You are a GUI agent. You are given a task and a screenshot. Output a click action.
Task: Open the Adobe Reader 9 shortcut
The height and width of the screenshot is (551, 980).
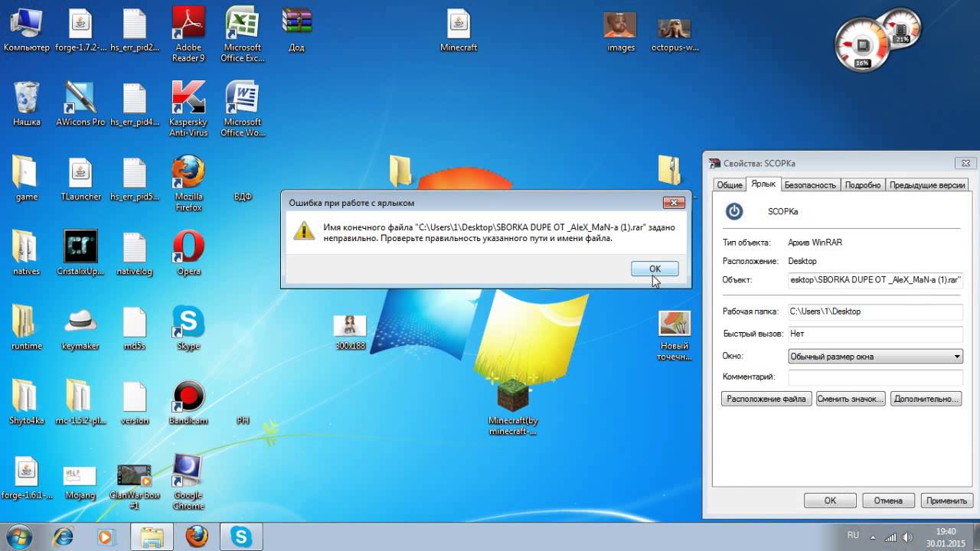[x=188, y=34]
